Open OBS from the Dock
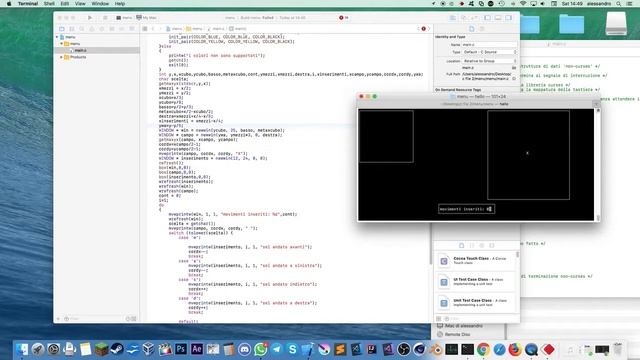The width and height of the screenshot is (640, 360). coord(404,349)
